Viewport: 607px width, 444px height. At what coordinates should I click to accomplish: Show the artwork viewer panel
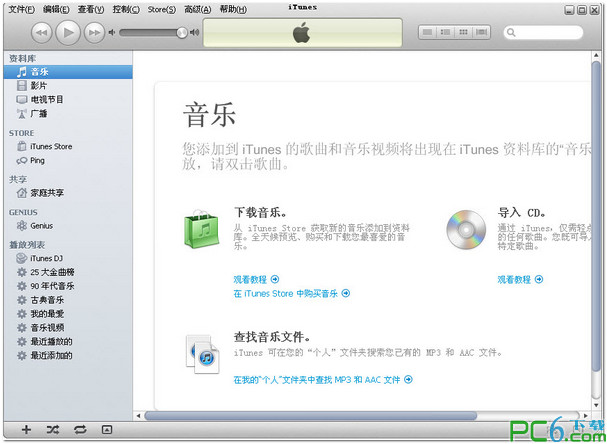[107, 429]
